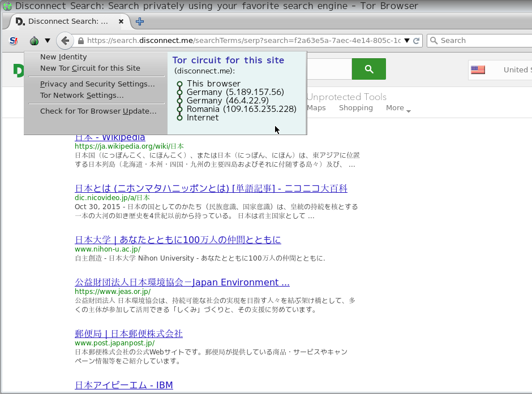Open a new tab with the plus icon
The image size is (532, 394).
(x=140, y=21)
